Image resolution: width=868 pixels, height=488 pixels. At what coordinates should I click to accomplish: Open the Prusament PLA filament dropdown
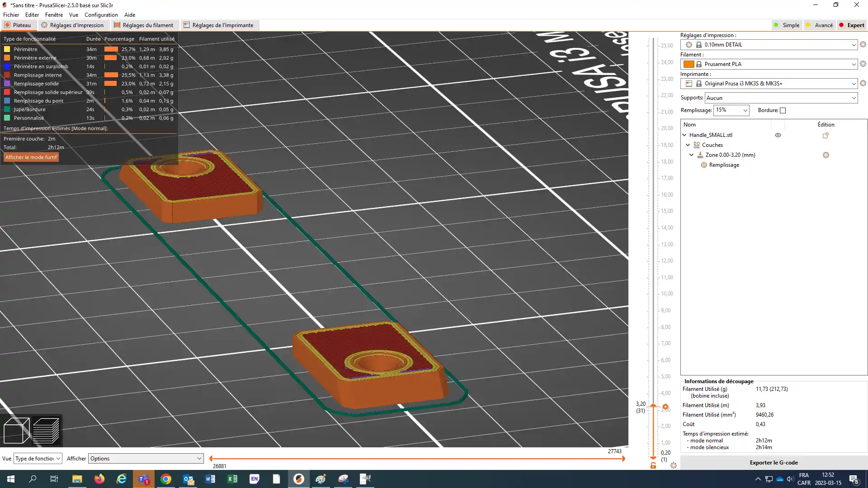(x=769, y=64)
